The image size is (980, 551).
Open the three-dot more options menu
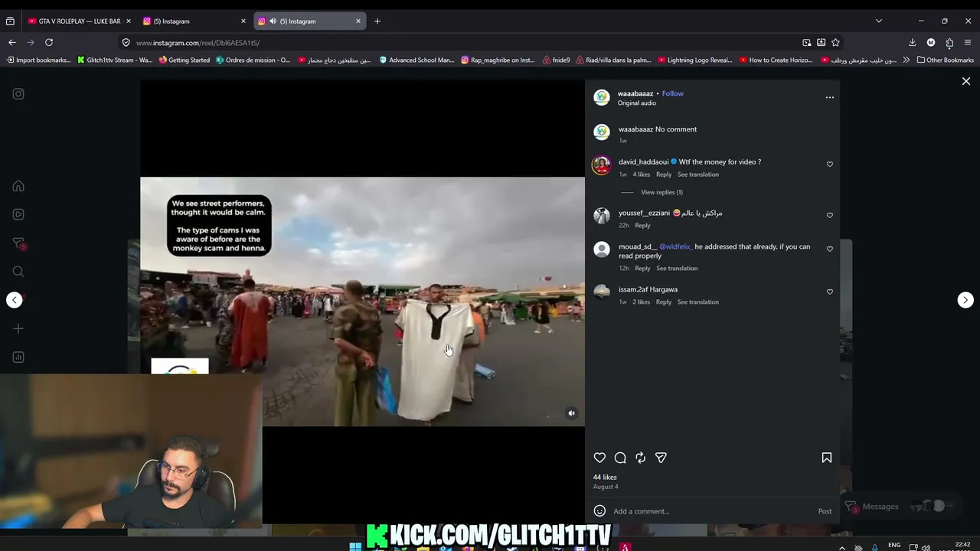coord(829,97)
